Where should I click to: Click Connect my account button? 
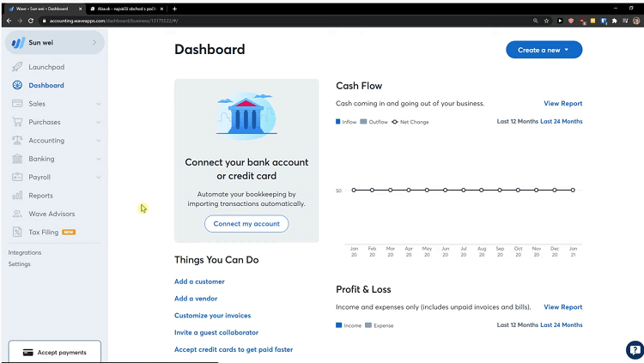point(246,224)
